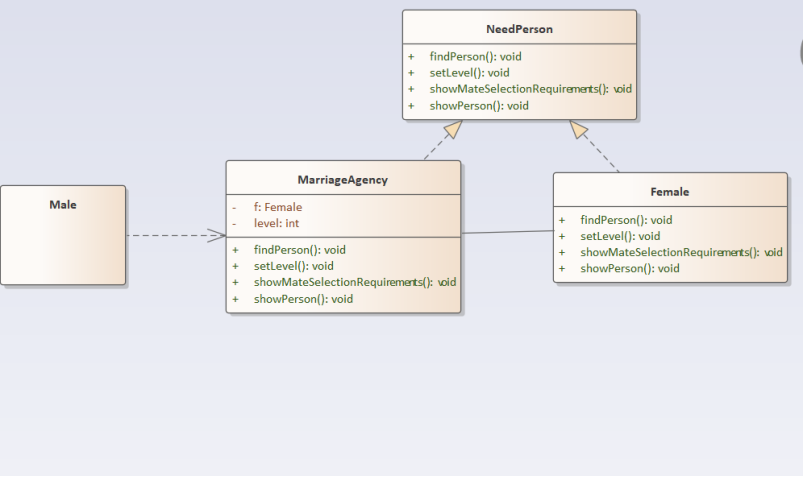Select the Male class box
803x477 pixels.
(x=63, y=235)
